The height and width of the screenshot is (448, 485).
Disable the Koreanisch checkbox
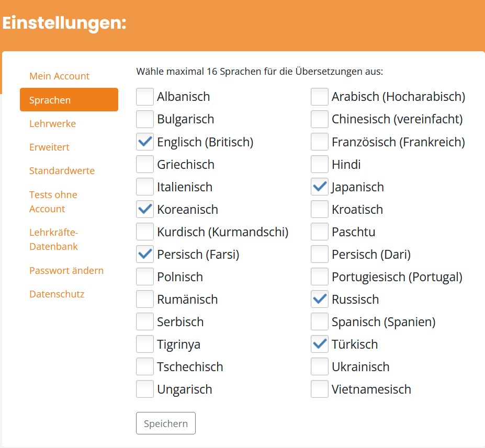click(x=145, y=209)
